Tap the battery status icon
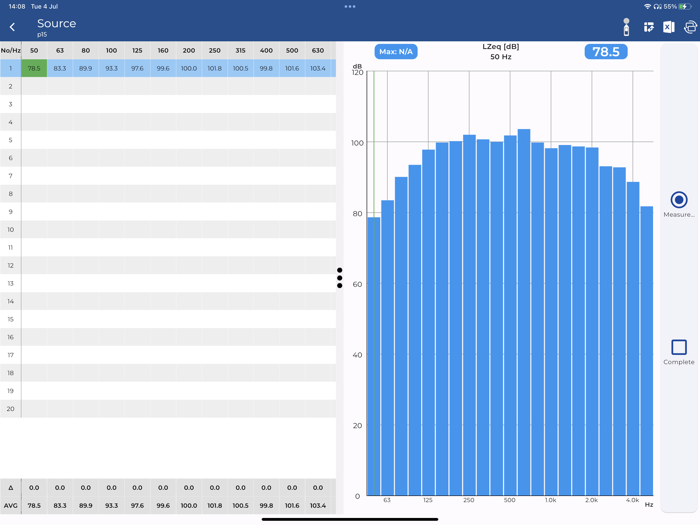This screenshot has width=700, height=525. 685,7
